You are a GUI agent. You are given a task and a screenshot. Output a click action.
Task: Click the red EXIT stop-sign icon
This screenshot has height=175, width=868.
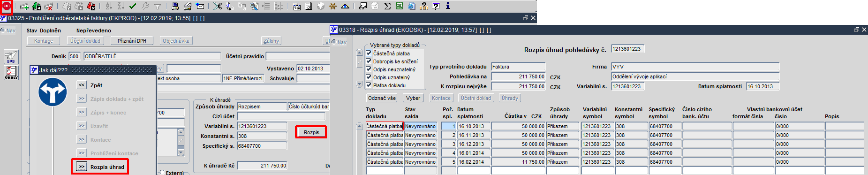pos(7,6)
